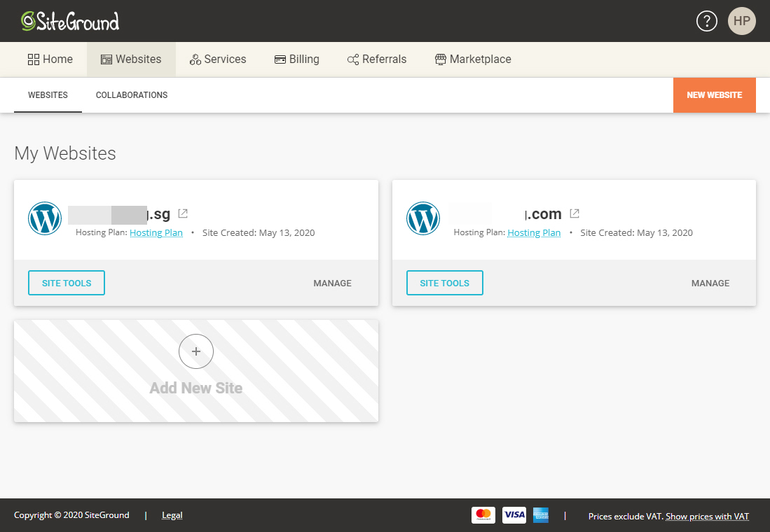The height and width of the screenshot is (532, 770).
Task: Click the Visa payment icon
Action: [x=514, y=514]
